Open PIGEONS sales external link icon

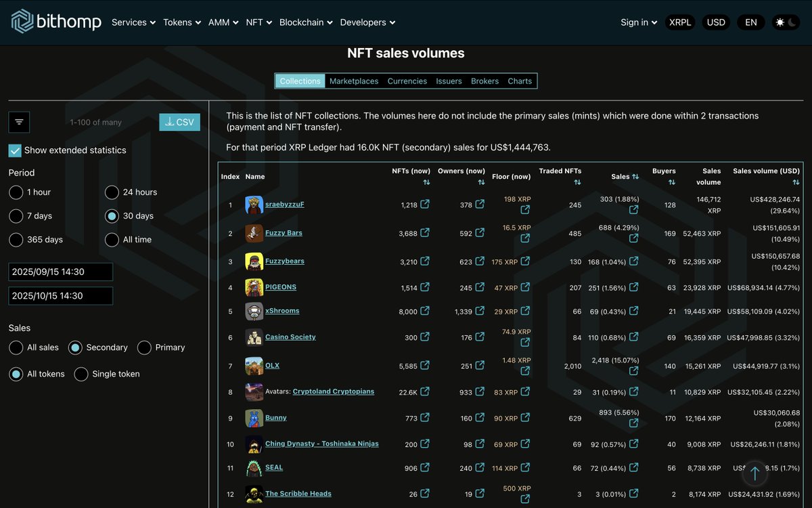[634, 287]
